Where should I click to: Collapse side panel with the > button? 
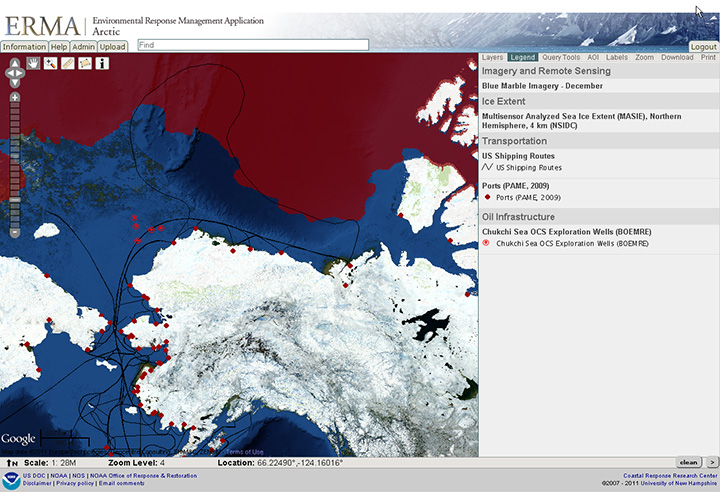click(x=712, y=462)
